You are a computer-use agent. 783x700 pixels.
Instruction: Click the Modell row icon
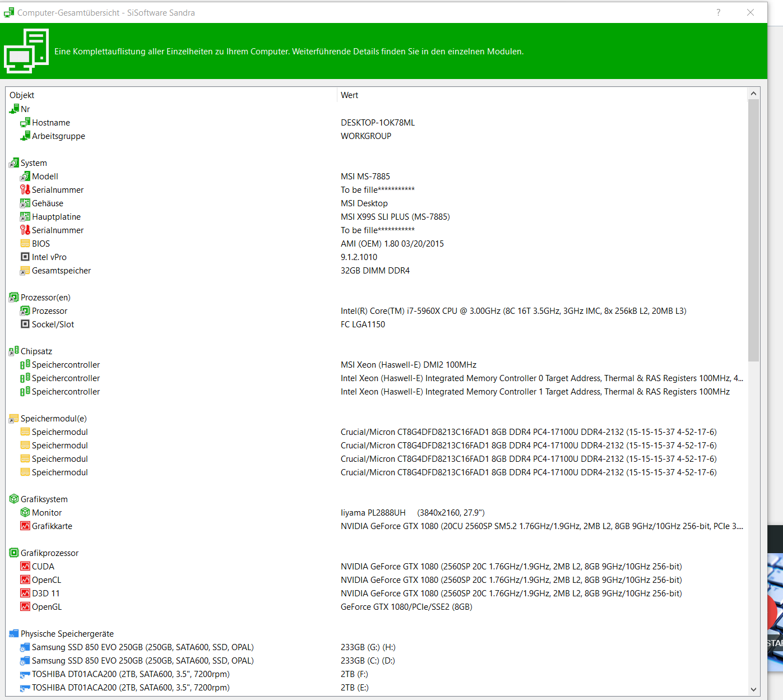click(25, 176)
